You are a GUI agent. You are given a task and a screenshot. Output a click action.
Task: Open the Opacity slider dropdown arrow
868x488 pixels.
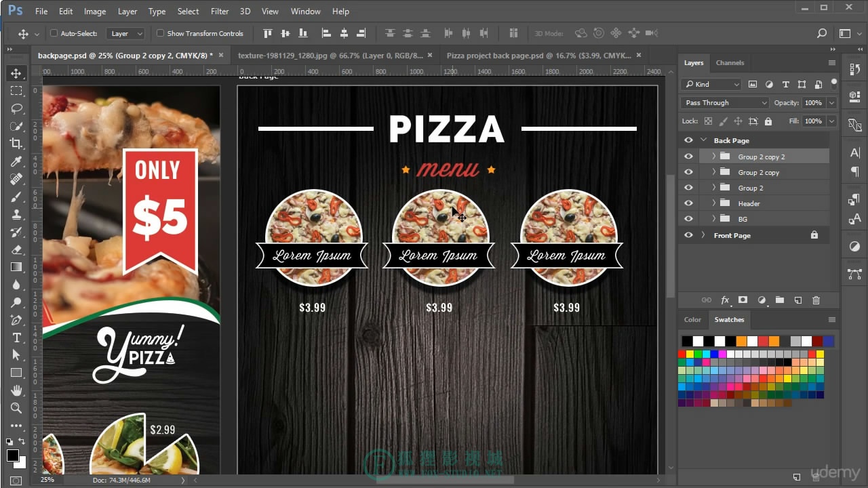(x=831, y=103)
